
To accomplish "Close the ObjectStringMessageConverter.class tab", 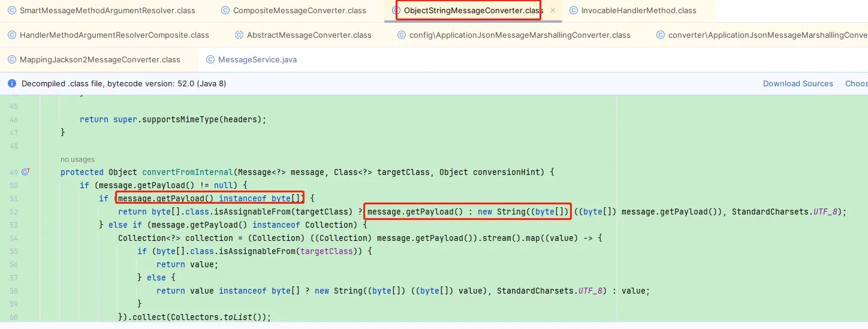I will point(553,10).
